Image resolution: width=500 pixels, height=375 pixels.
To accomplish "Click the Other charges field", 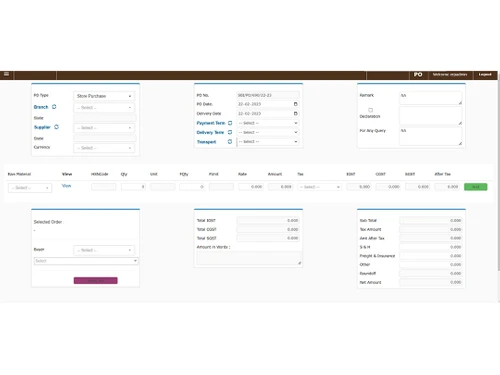I will coord(431,264).
